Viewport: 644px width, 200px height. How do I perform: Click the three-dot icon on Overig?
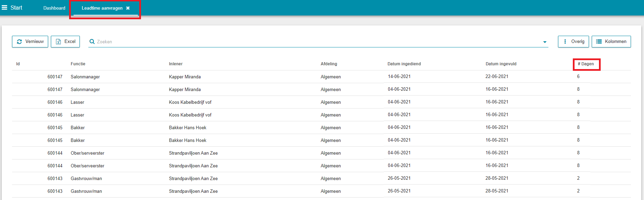pos(565,42)
